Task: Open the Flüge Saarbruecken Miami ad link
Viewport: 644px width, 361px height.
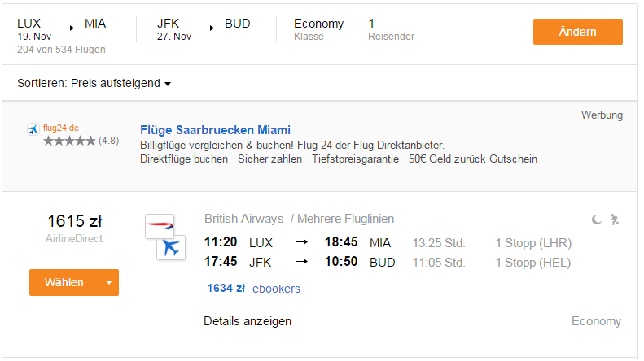Action: pos(215,130)
